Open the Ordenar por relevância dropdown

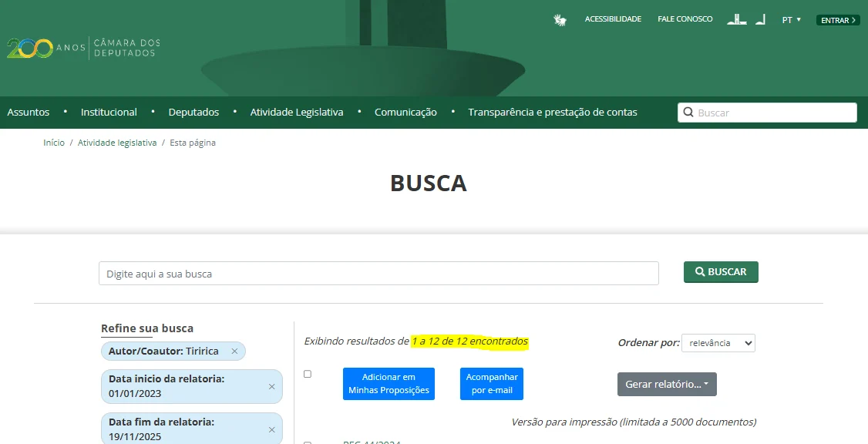tap(718, 343)
